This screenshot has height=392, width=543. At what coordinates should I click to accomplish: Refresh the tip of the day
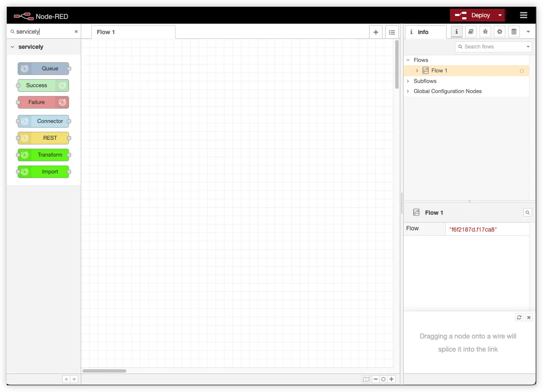(x=519, y=317)
